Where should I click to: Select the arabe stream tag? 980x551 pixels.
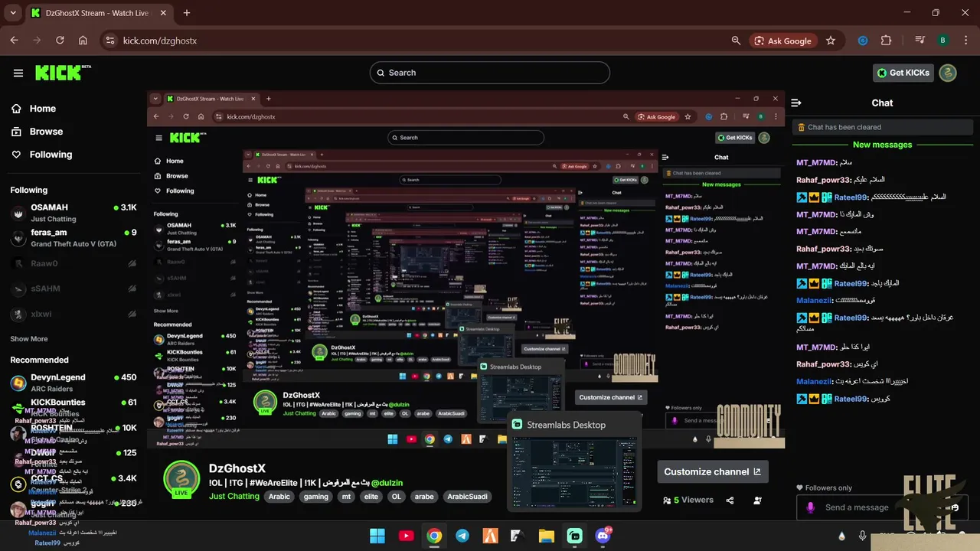pyautogui.click(x=423, y=497)
